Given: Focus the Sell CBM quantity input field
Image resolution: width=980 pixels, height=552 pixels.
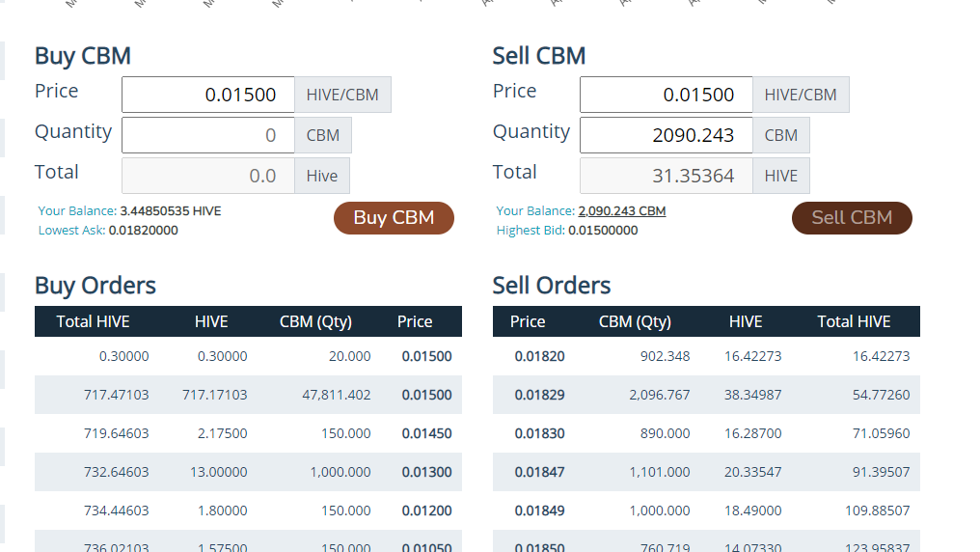Looking at the screenshot, I should [x=667, y=136].
